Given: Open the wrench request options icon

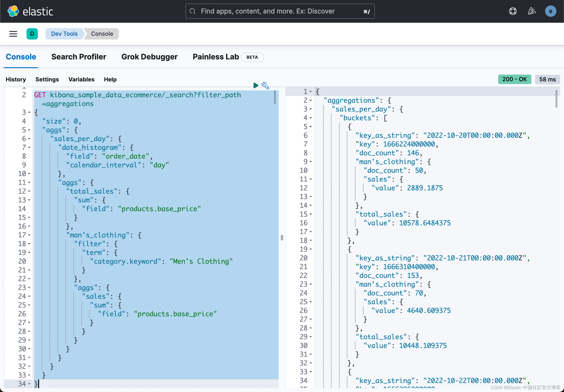Looking at the screenshot, I should pos(265,85).
